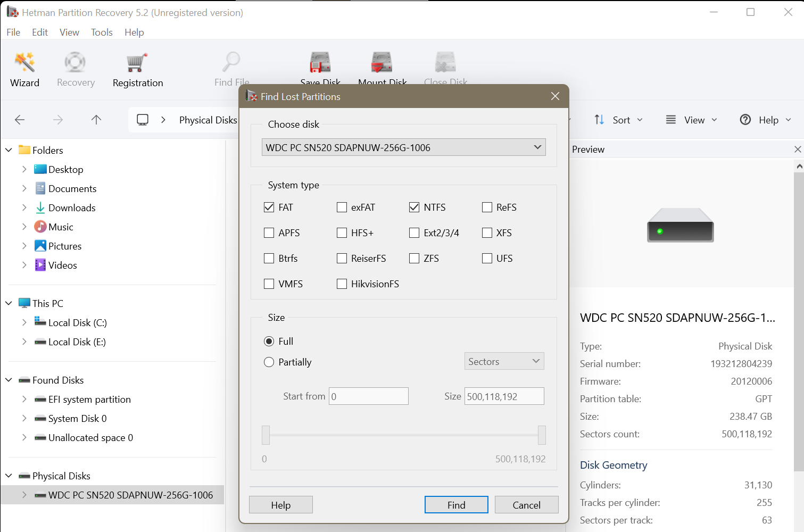Click the dialog Help button
The height and width of the screenshot is (532, 804).
coord(281,505)
